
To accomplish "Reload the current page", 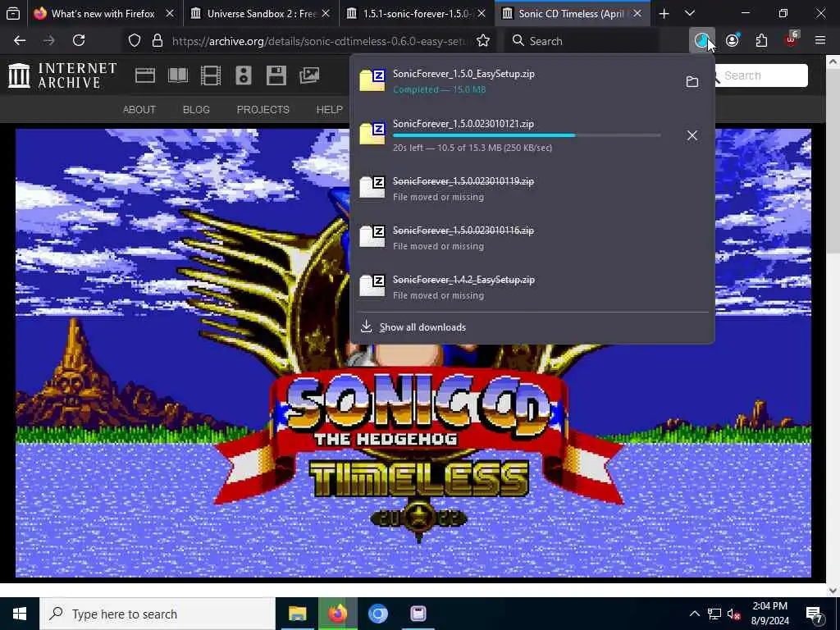I will 79,41.
